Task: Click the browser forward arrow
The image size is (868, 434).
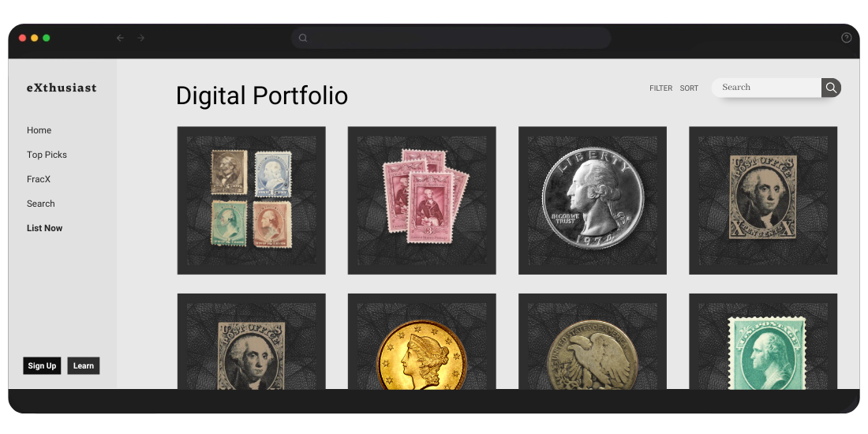Action: tap(141, 38)
